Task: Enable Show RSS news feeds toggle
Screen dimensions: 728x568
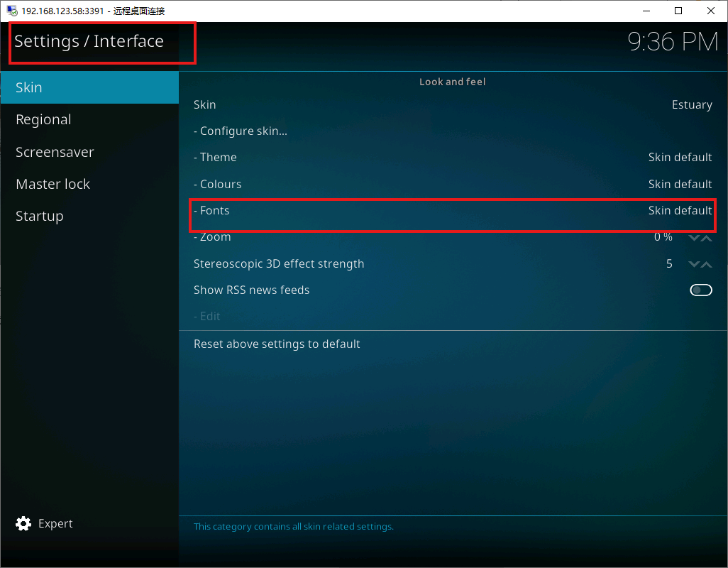Action: [x=700, y=290]
